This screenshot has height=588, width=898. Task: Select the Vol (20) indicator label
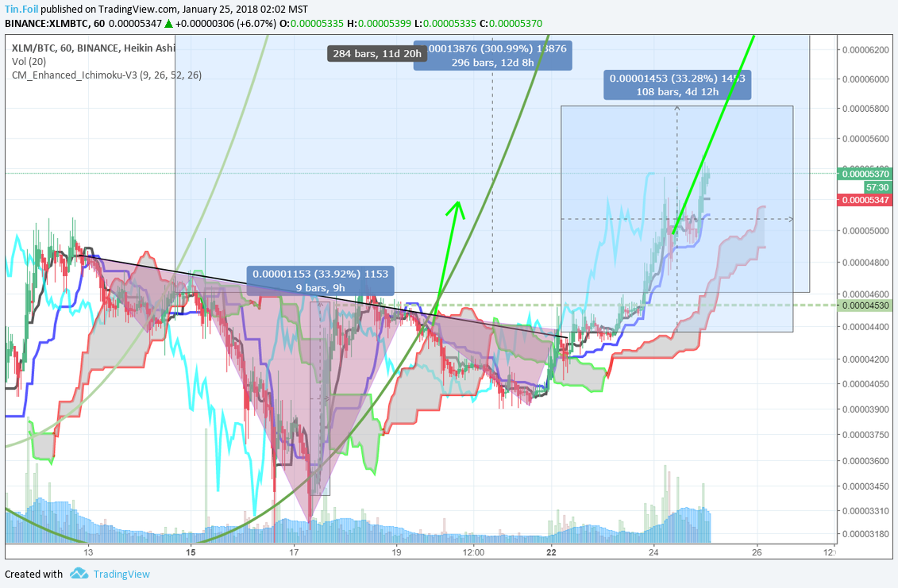click(29, 61)
